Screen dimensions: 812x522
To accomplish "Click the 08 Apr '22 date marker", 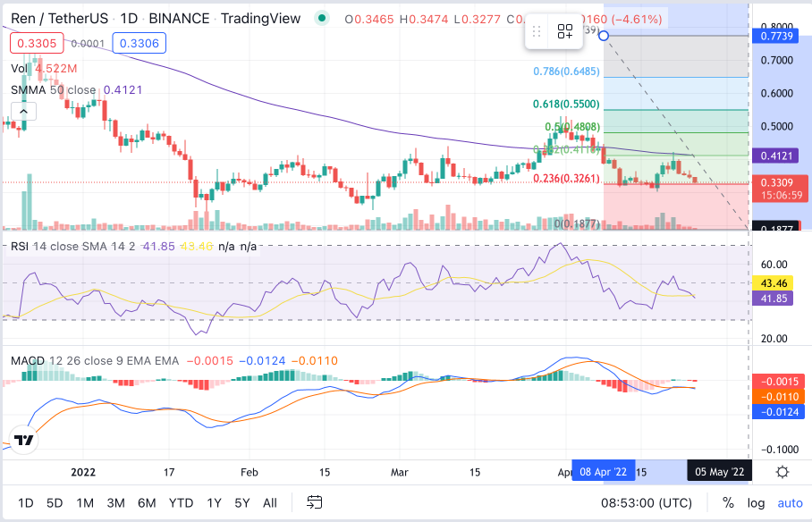I will click(604, 472).
